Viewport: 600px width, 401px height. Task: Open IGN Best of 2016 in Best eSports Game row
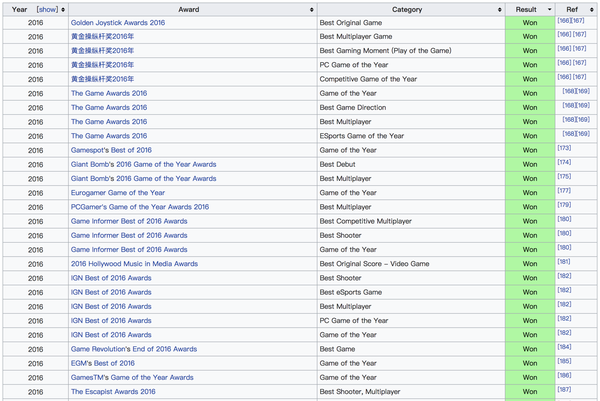click(111, 292)
